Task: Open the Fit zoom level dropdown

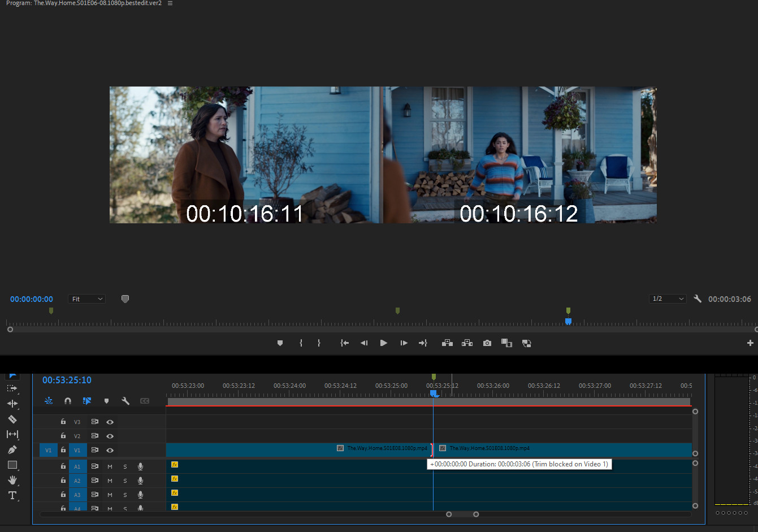Action: point(87,299)
